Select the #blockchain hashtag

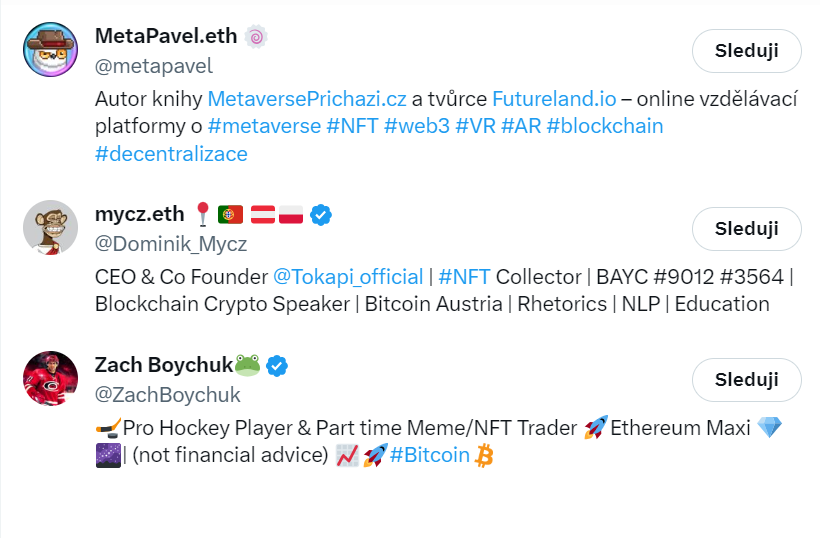pyautogui.click(x=604, y=127)
